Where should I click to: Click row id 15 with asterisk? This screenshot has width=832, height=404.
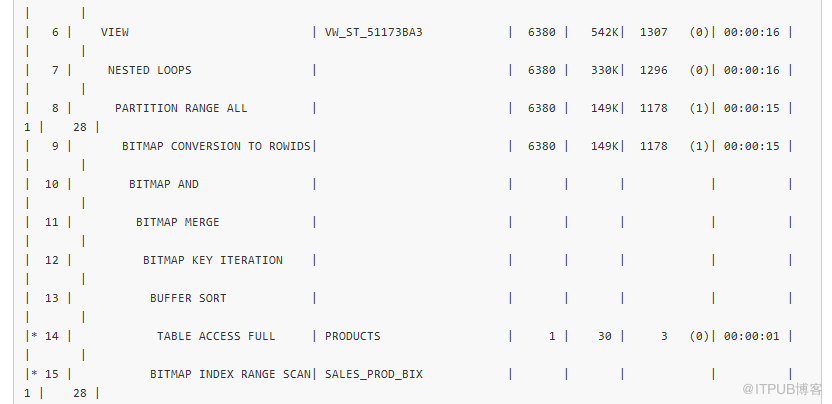[x=45, y=374]
